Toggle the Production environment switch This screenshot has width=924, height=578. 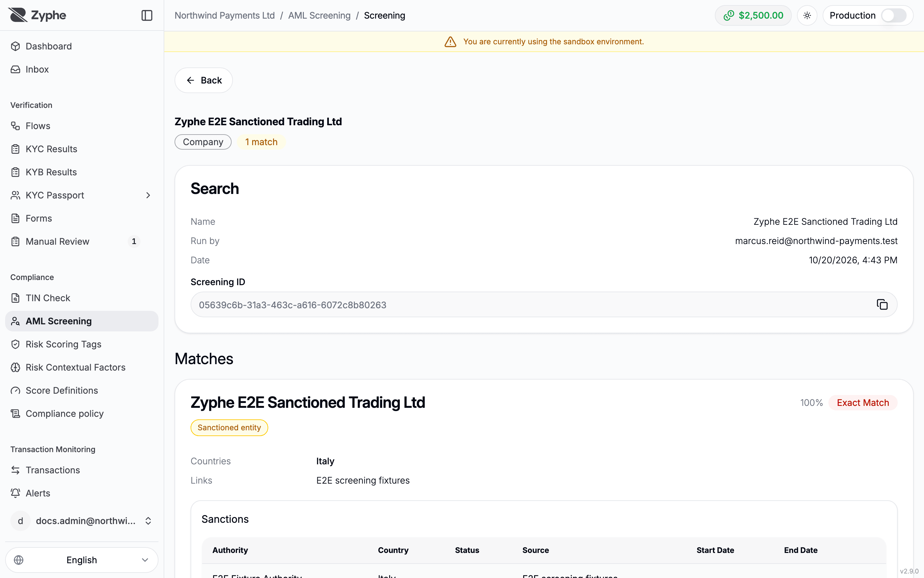pyautogui.click(x=894, y=15)
